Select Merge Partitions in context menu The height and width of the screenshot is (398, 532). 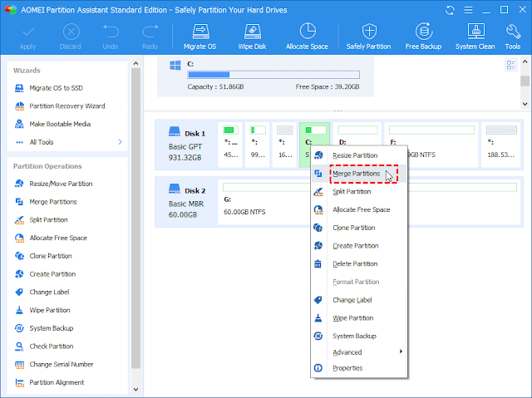coord(359,174)
